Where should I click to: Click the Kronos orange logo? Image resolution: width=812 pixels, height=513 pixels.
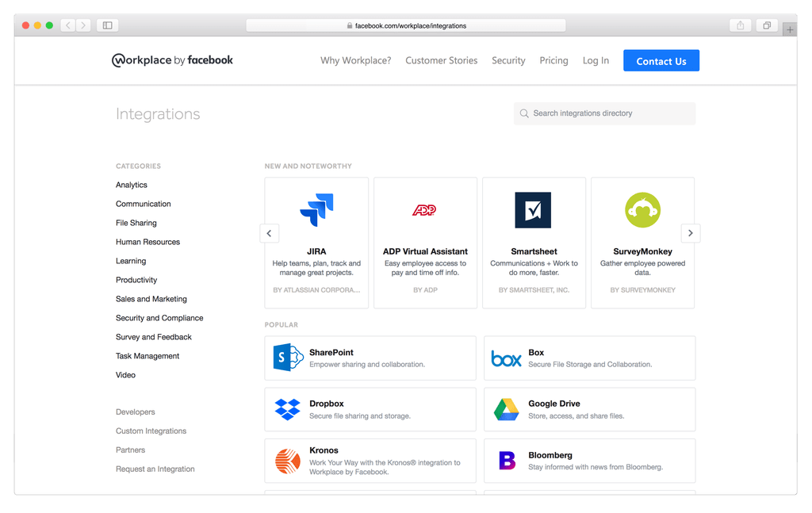287,461
